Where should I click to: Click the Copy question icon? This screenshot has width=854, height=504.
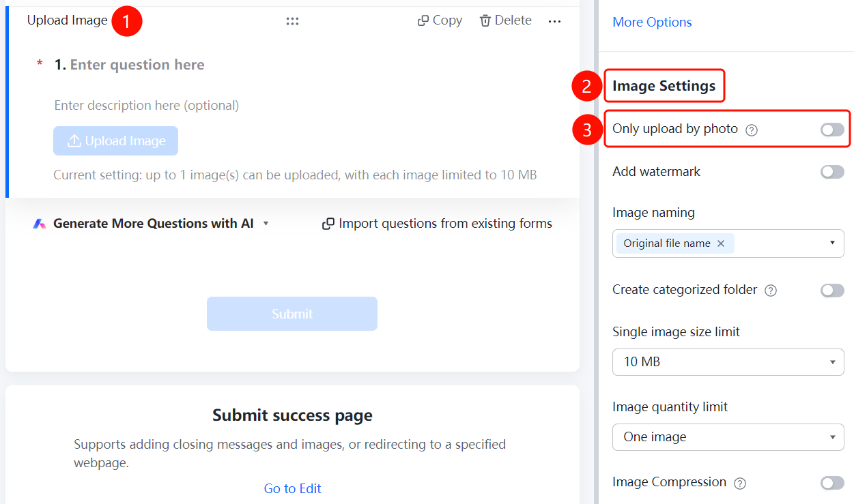[423, 21]
